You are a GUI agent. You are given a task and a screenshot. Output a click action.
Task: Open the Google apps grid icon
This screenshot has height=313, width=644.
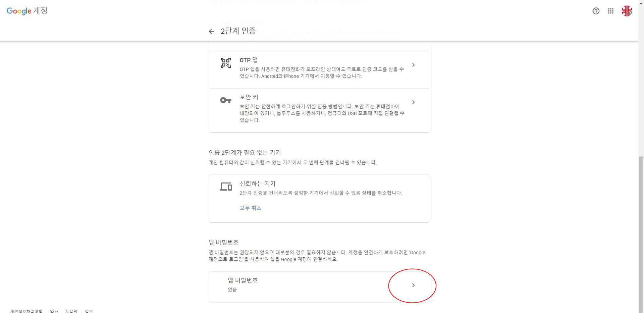pos(611,11)
